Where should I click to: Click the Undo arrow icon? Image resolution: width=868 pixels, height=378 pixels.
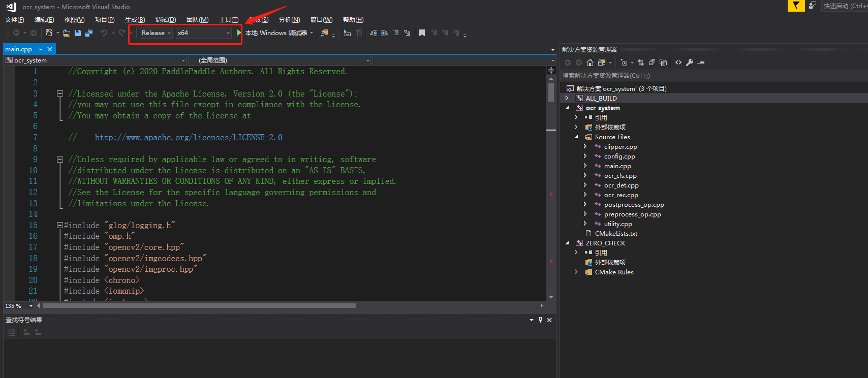(x=104, y=33)
